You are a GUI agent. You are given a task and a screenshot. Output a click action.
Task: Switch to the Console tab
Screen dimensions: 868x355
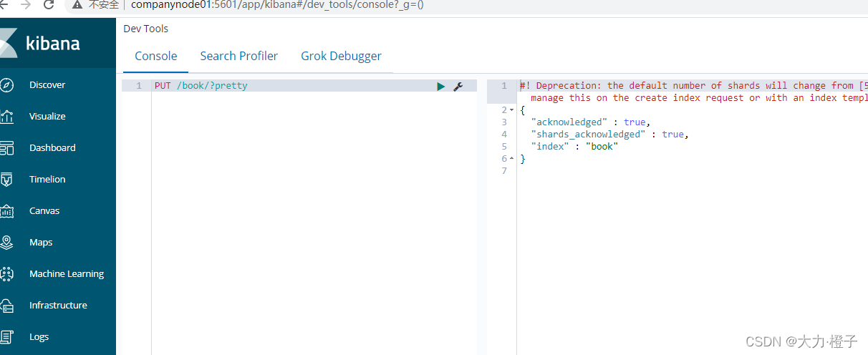tap(156, 56)
